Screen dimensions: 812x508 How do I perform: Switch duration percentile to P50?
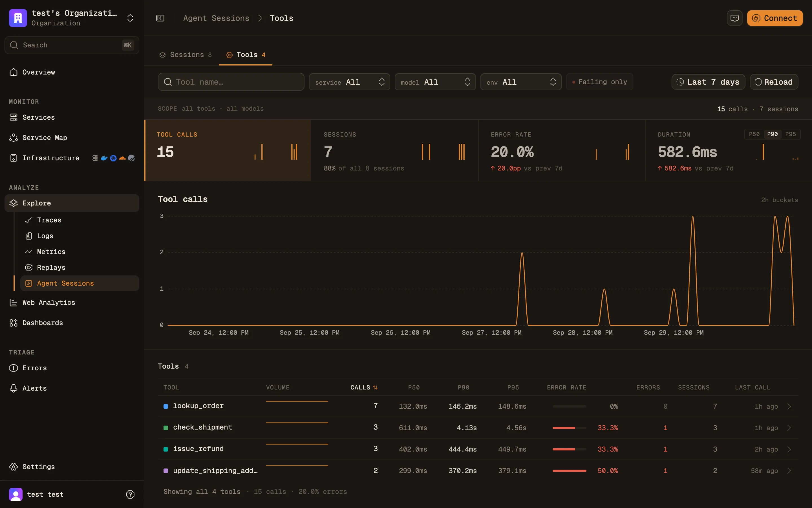(x=754, y=134)
